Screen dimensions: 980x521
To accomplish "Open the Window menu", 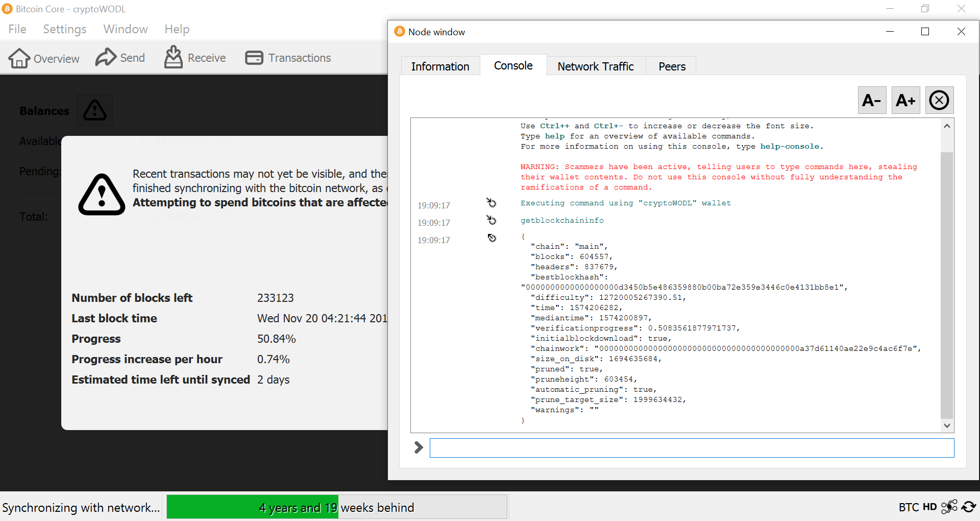I will coord(126,29).
